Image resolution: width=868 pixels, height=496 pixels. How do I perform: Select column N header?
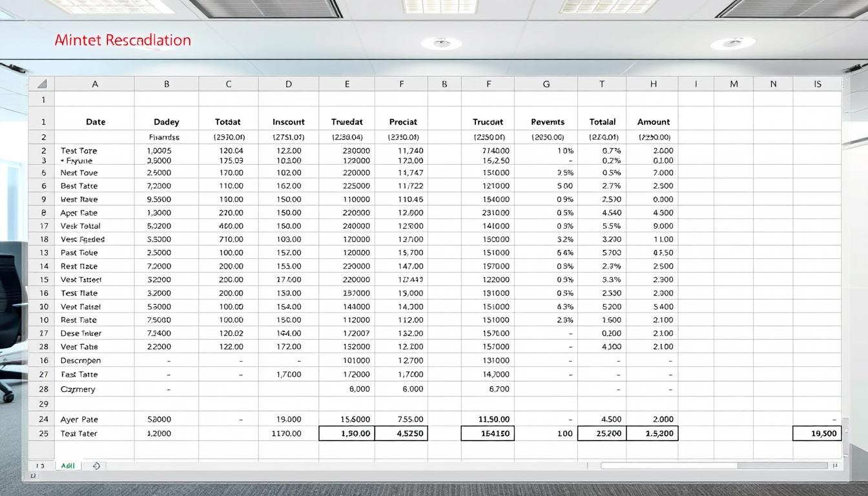[773, 84]
